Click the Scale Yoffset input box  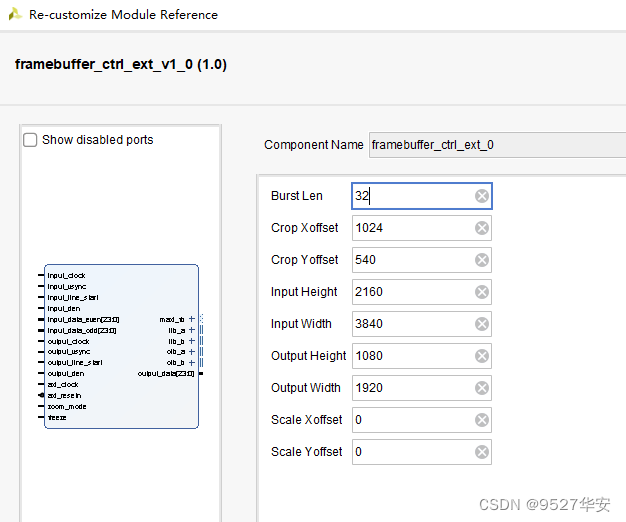(412, 452)
